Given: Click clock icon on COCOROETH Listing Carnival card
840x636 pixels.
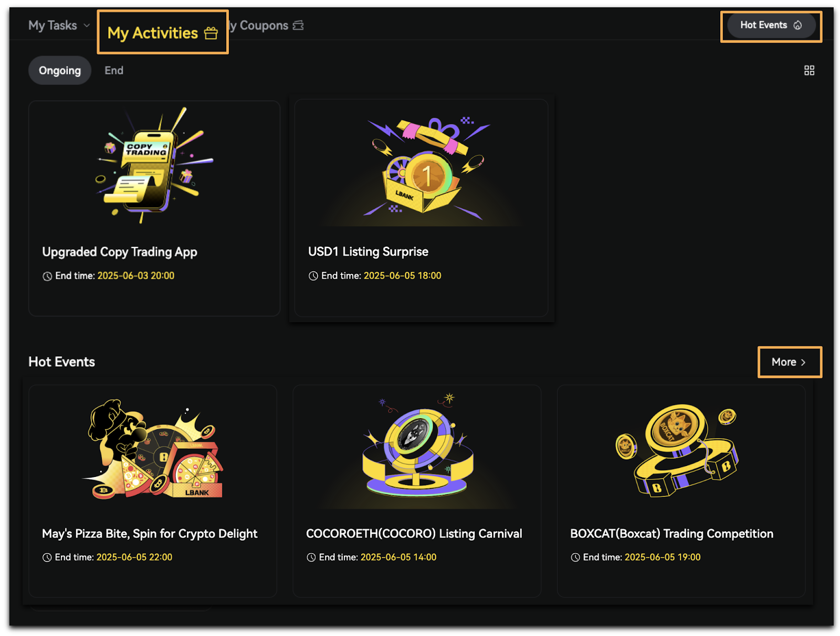Looking at the screenshot, I should click(311, 557).
